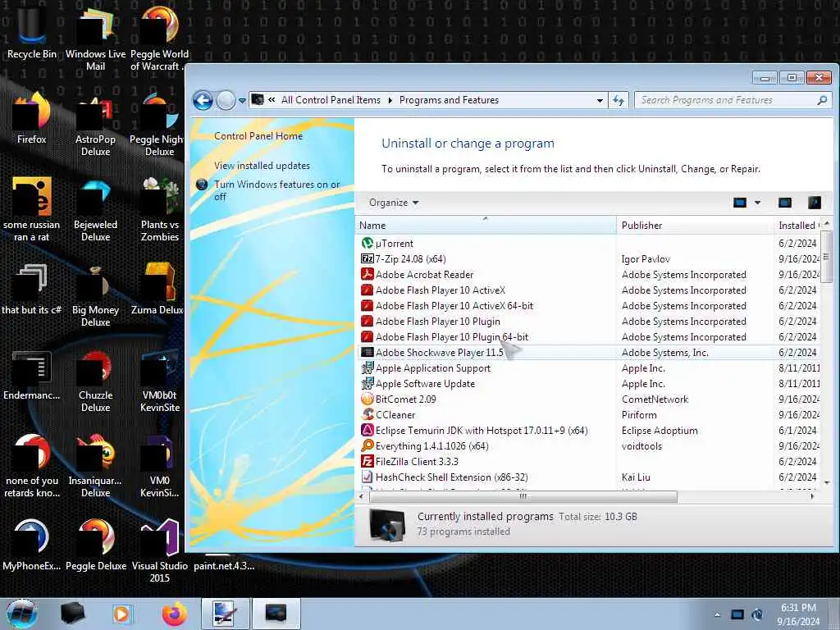The height and width of the screenshot is (630, 840).
Task: Open Control Panel Home link
Action: point(258,136)
